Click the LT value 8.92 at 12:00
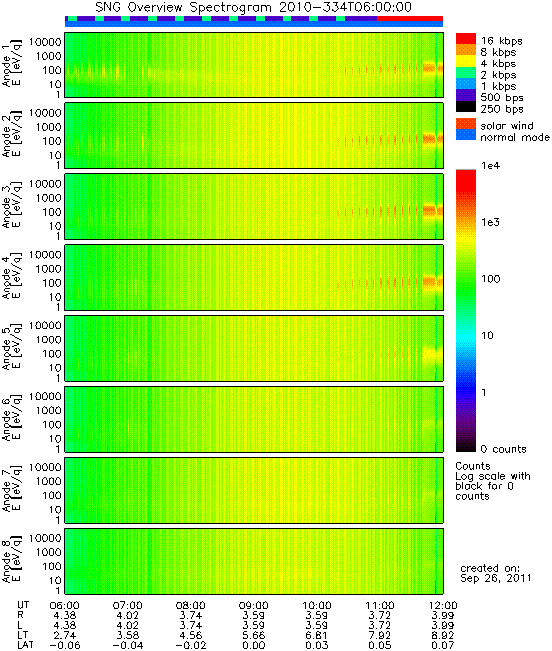The width and height of the screenshot is (552, 651). 443,635
